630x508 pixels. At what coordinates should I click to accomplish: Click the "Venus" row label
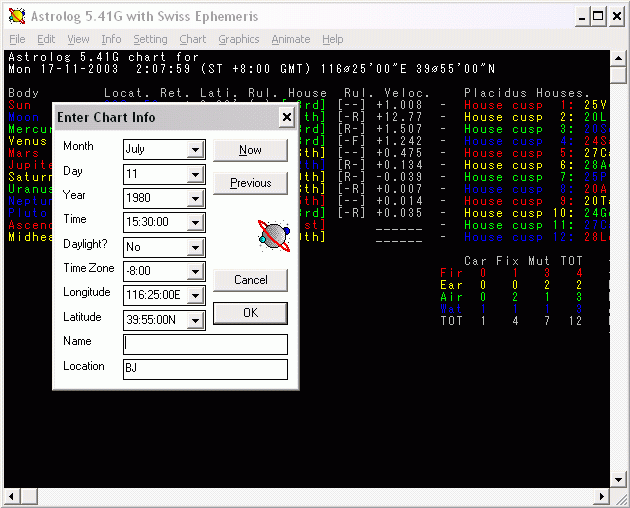[28, 141]
